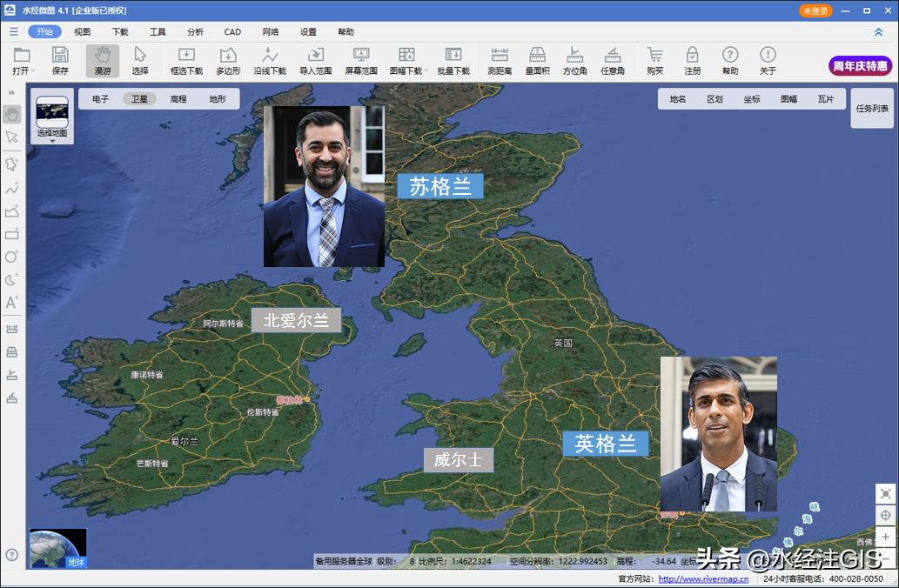
Task: Switch to the 工具 ribbon tab
Action: coord(158,32)
